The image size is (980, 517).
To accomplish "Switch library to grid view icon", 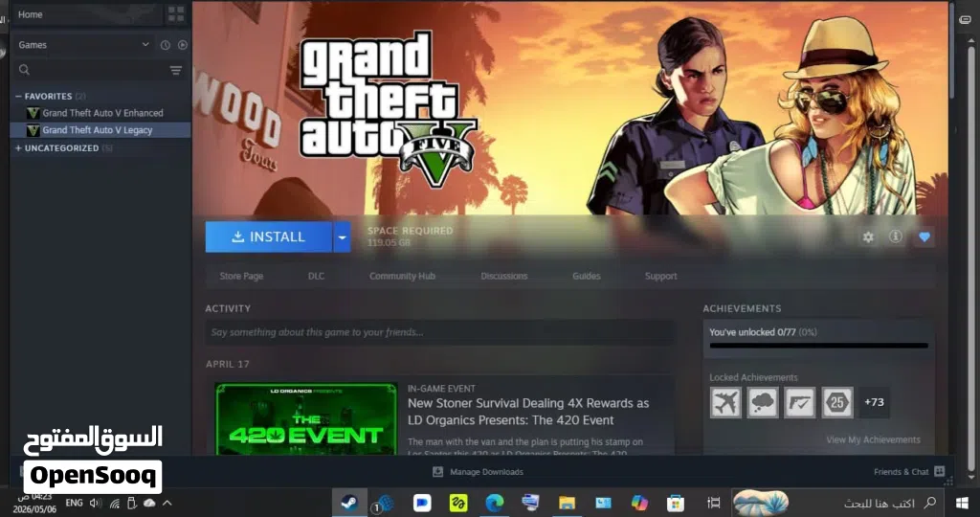I will 176,14.
